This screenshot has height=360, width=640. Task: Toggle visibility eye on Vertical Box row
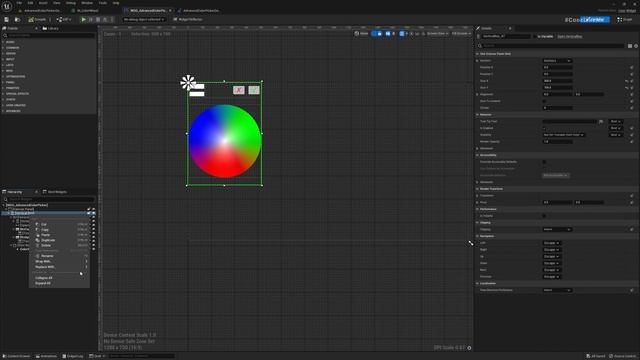(93, 213)
